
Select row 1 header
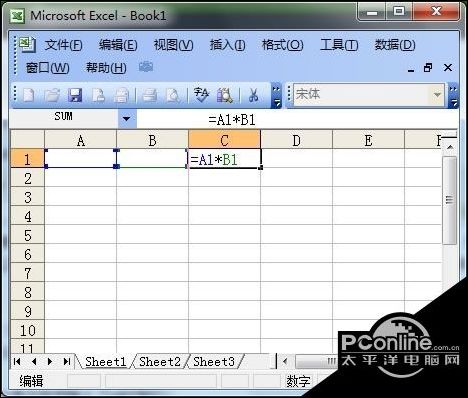tap(27, 158)
